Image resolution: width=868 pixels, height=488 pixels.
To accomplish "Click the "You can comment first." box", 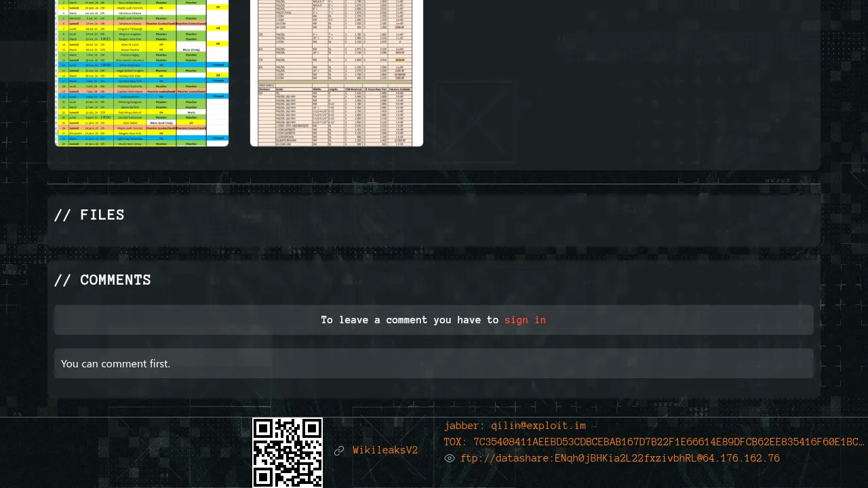I will coord(434,363).
